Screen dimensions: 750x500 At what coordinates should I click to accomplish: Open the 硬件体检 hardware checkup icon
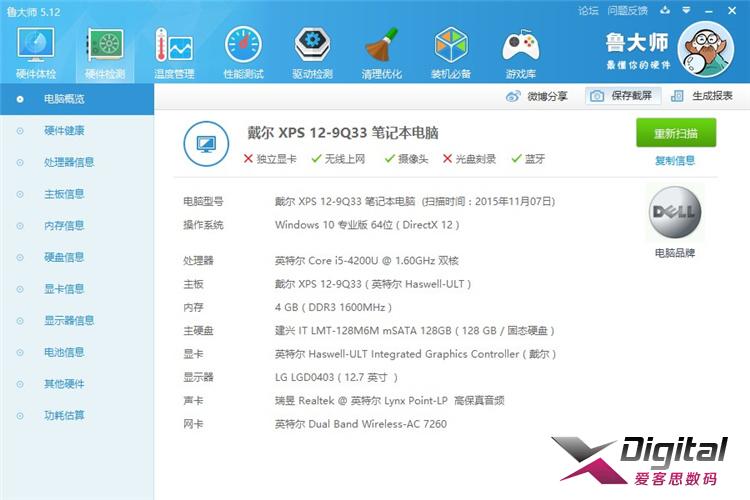tap(36, 53)
